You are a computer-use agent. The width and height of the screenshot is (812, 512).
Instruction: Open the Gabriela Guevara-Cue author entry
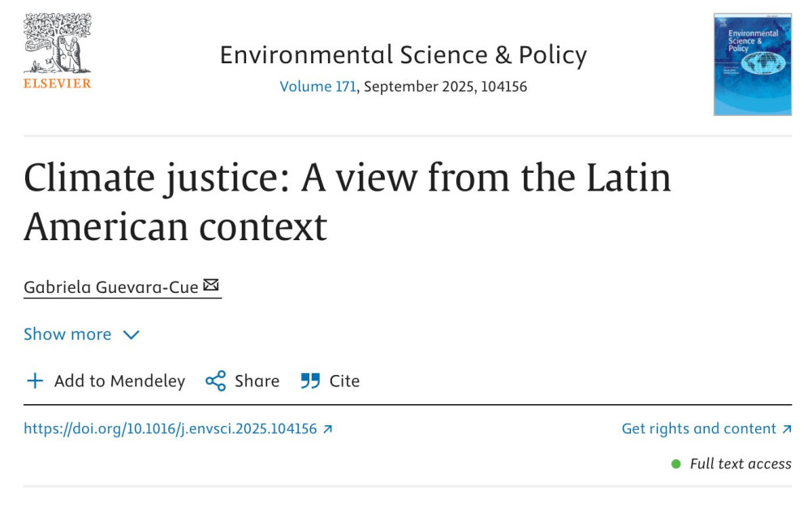coord(110,285)
